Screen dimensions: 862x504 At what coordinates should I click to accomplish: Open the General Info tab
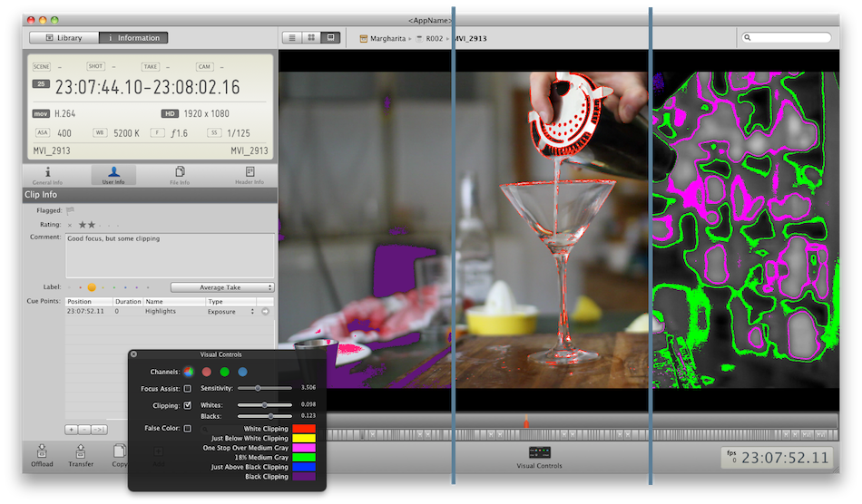point(47,176)
